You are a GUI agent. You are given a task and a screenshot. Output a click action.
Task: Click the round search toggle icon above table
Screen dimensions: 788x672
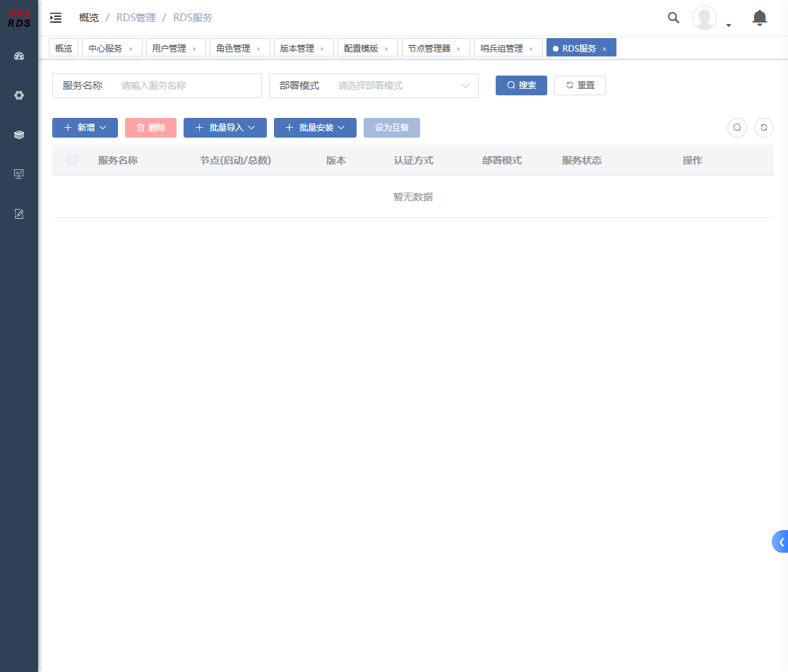pos(737,128)
